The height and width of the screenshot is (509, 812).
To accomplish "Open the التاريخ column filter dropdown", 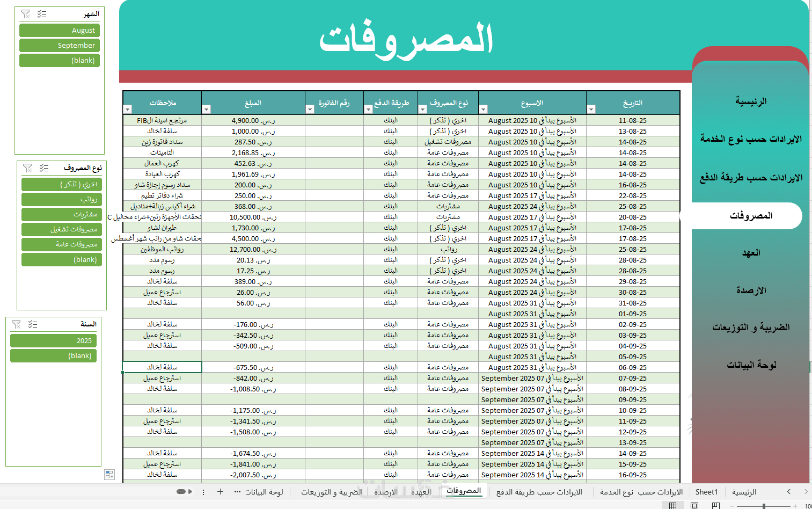I will [591, 109].
